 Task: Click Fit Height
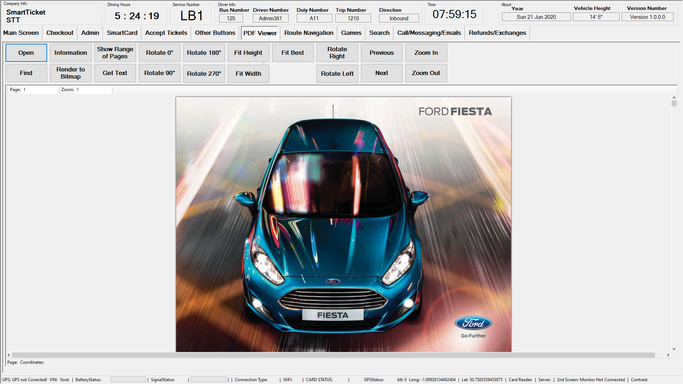coord(248,53)
